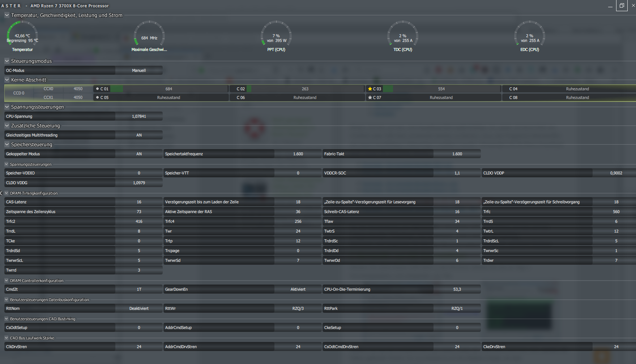Open the RttPark RZQ/1 value
636x364 pixels.
point(457,308)
